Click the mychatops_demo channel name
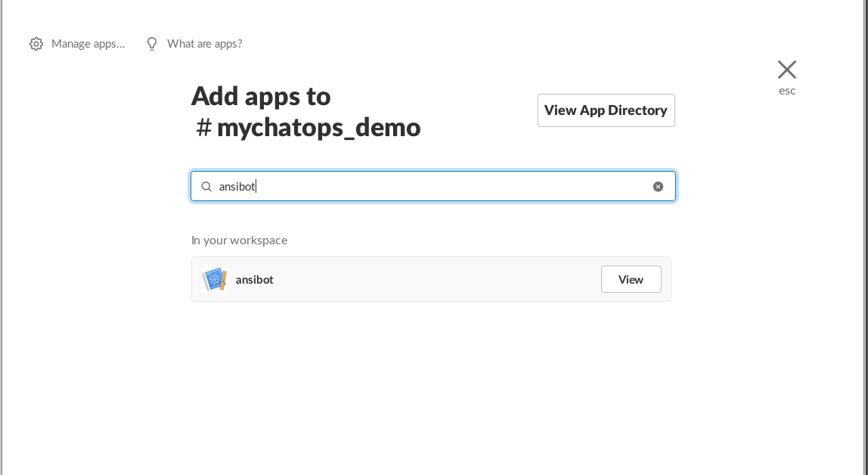This screenshot has height=475, width=868. click(318, 128)
